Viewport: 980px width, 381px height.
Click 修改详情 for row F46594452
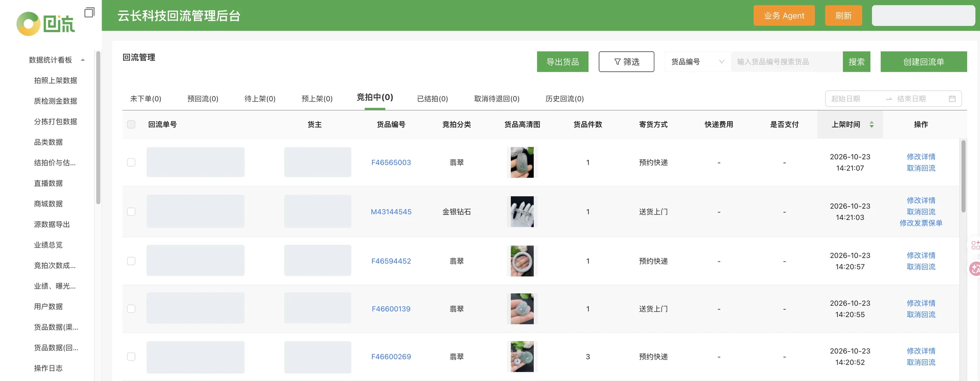[921, 255]
